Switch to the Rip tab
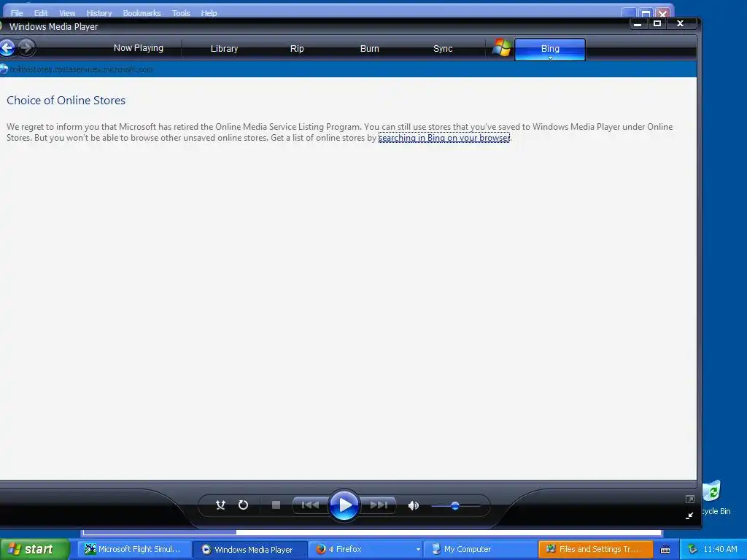747x560 pixels. coord(297,49)
